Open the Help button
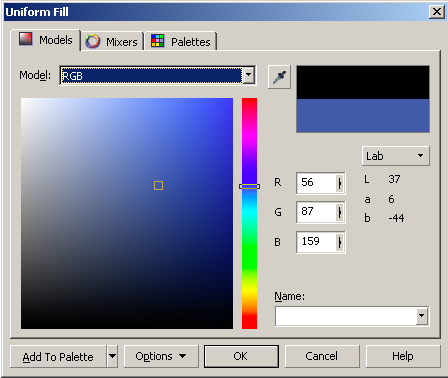Viewport: 448px width, 378px height. pos(403,356)
